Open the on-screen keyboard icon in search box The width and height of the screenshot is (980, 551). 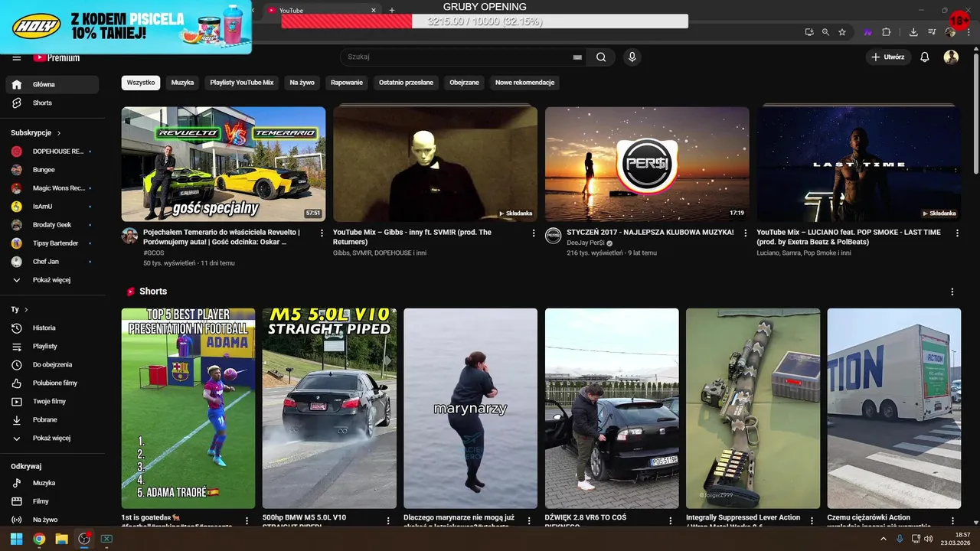point(577,57)
